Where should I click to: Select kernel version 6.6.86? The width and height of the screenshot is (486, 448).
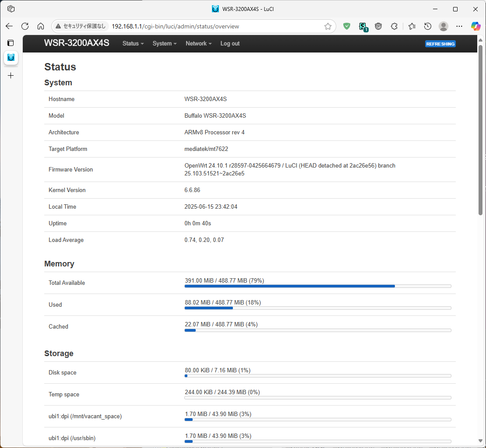tap(192, 190)
